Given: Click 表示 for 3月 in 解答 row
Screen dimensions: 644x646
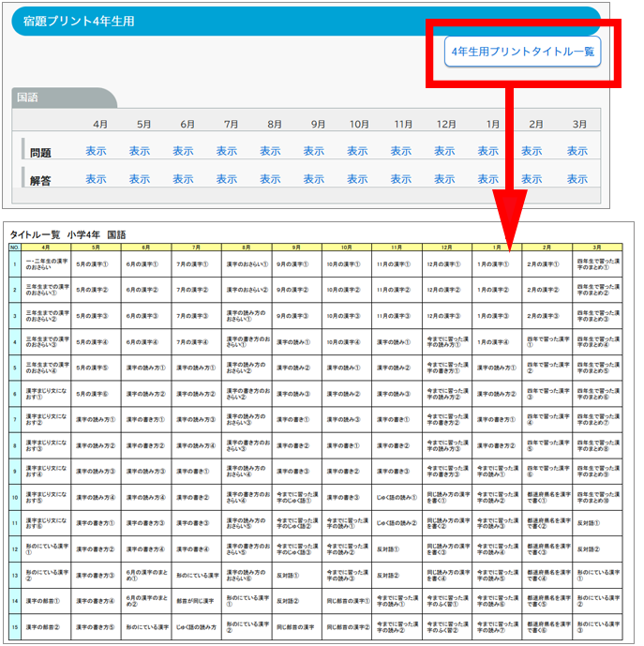Looking at the screenshot, I should click(x=575, y=179).
